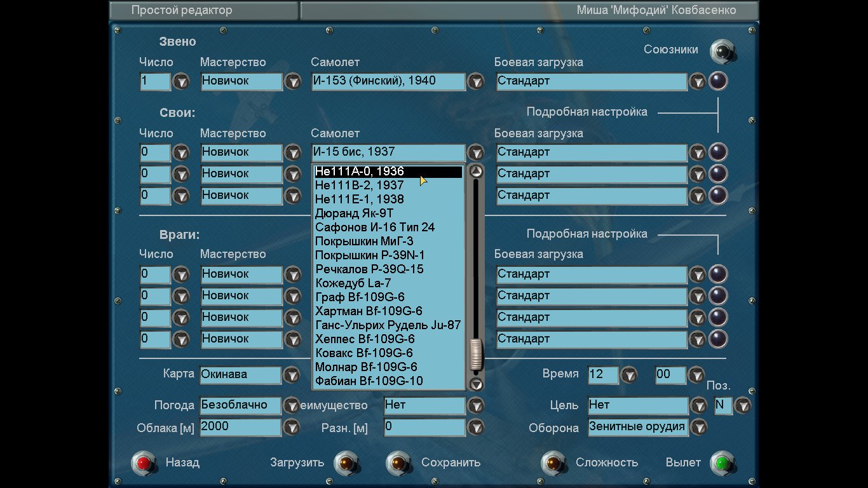This screenshot has width=868, height=488.
Task: Click the Звено Число field showing 1
Action: [155, 81]
